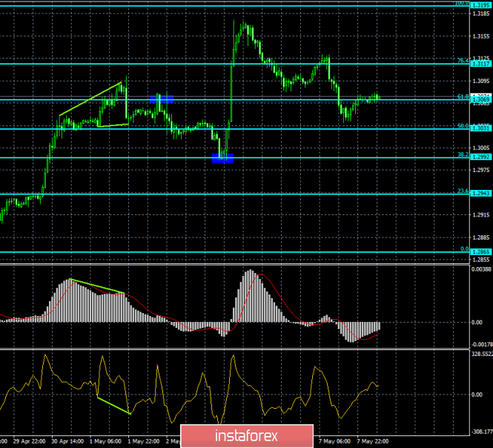The height and width of the screenshot is (448, 493).
Task: Click the 1 May 06:00 time label
Action: (x=105, y=441)
